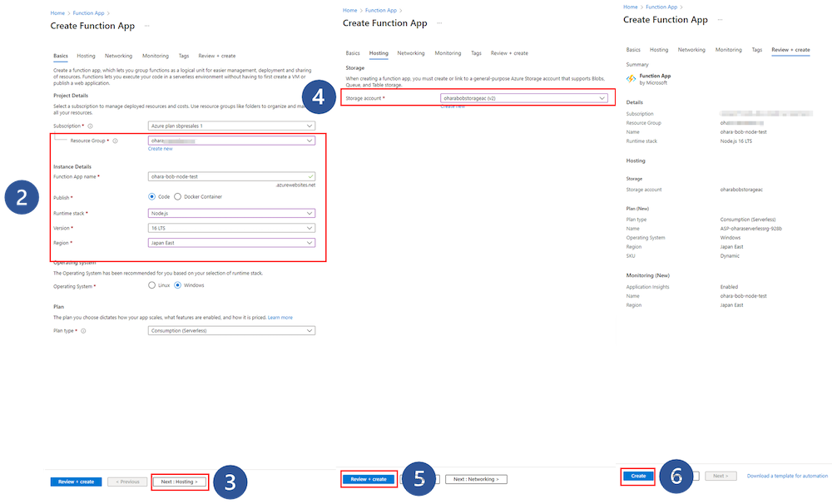This screenshot has width=832, height=504.
Task: Switch to Networking tab on the Basics page
Action: coord(118,56)
